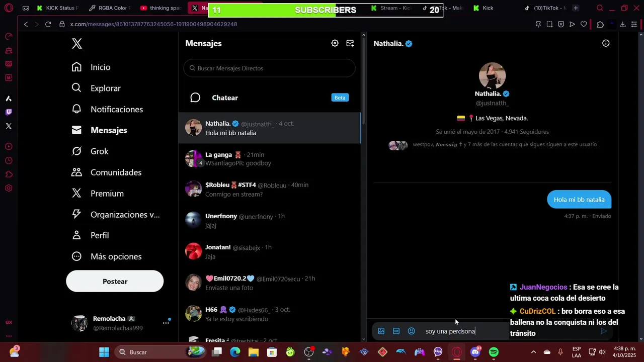Open $Robleu conversation
Viewport: 644px width, 362px height.
[x=270, y=190]
